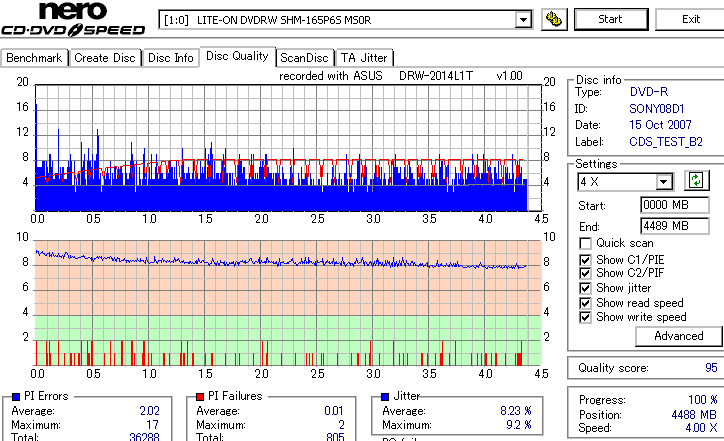Click the blue PI Errors legend square
This screenshot has height=441, width=724.
(x=16, y=396)
